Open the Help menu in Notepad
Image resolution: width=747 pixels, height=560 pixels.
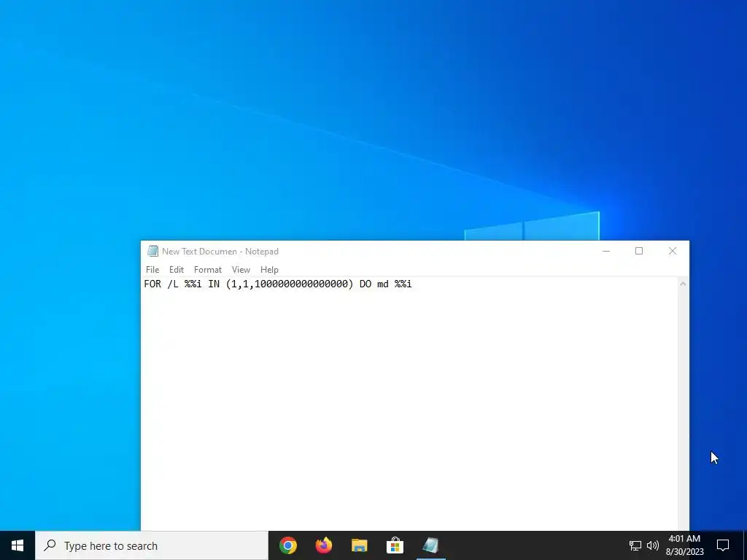click(269, 270)
